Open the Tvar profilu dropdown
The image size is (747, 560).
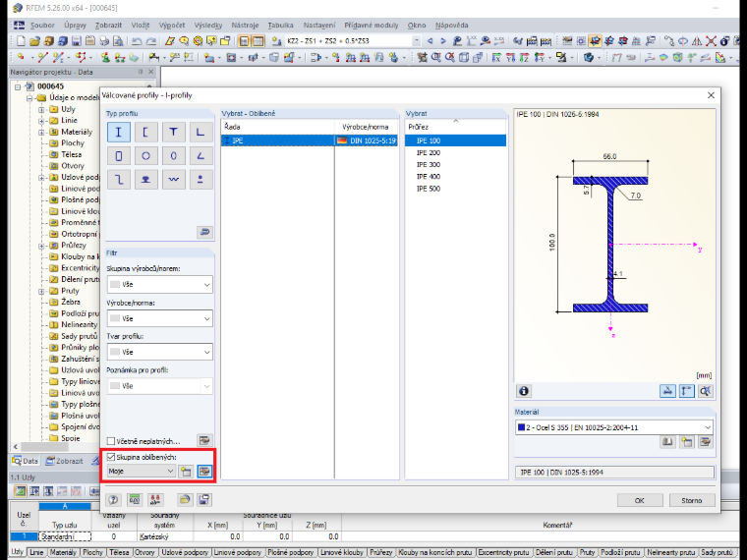(159, 352)
